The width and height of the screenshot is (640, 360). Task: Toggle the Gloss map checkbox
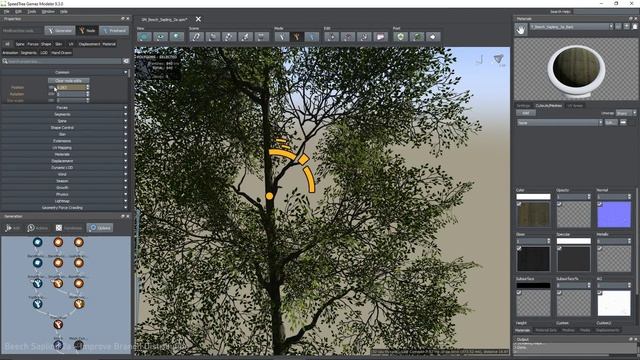519,248
